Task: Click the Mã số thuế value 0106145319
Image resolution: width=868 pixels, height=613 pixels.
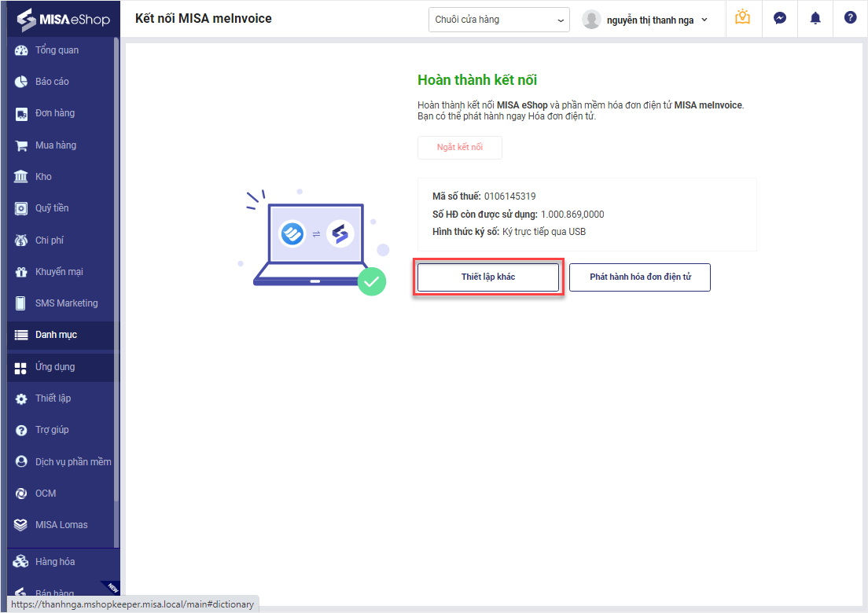Action: pyautogui.click(x=509, y=196)
